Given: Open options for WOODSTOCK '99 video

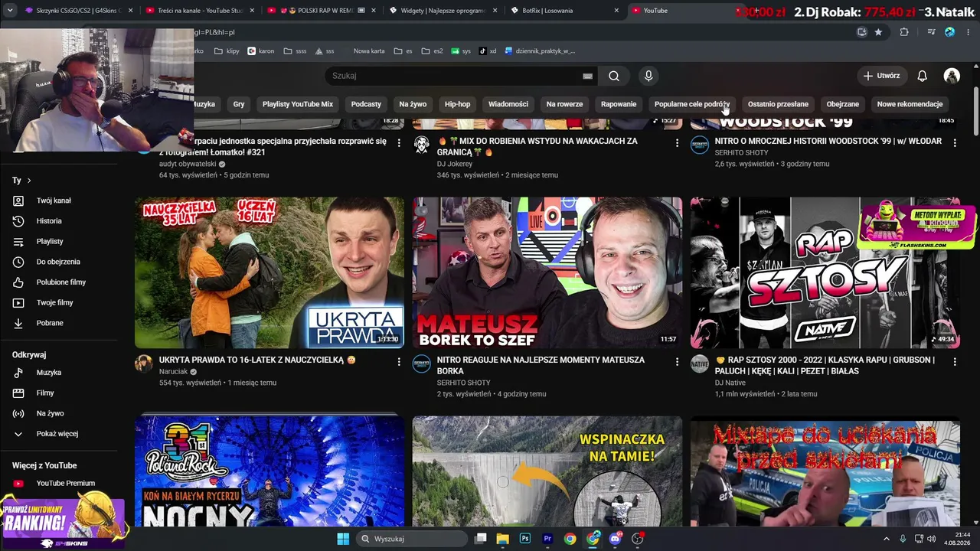Looking at the screenshot, I should (x=955, y=143).
